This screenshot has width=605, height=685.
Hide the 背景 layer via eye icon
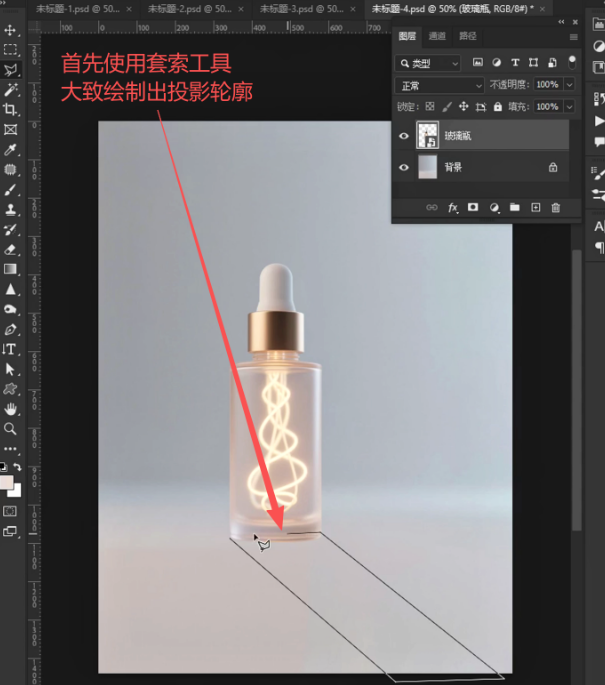coord(404,167)
